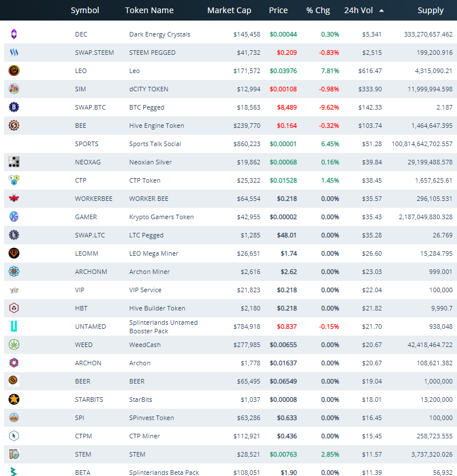The height and width of the screenshot is (476, 457).
Task: Select DEC 24h volume $5,341
Action: tap(372, 34)
